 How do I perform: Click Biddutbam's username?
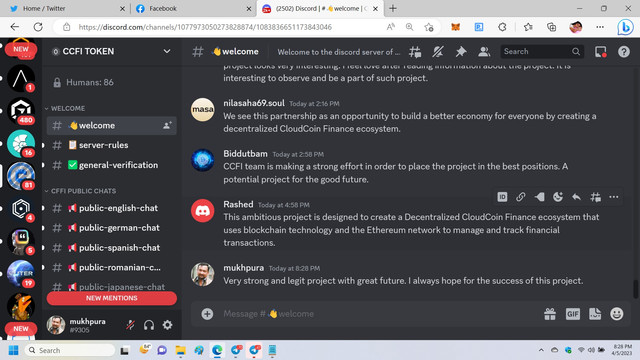tap(245, 154)
